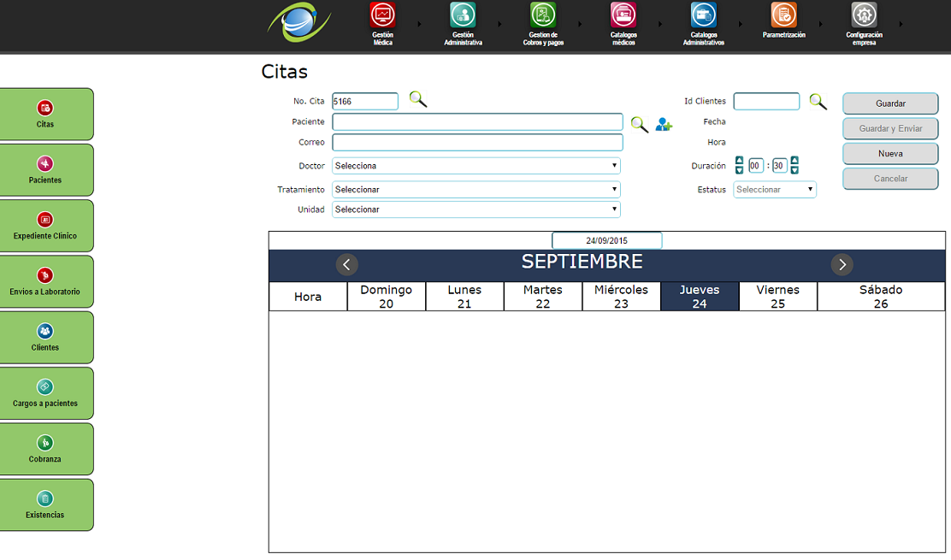The height and width of the screenshot is (560, 951).
Task: Expand the Doctor dropdown
Action: pos(475,166)
